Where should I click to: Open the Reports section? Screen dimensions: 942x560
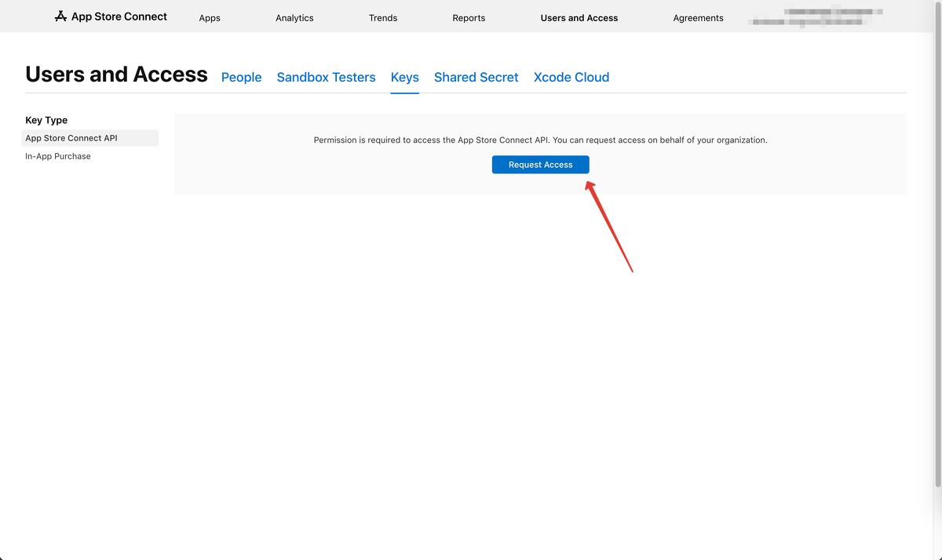click(469, 18)
